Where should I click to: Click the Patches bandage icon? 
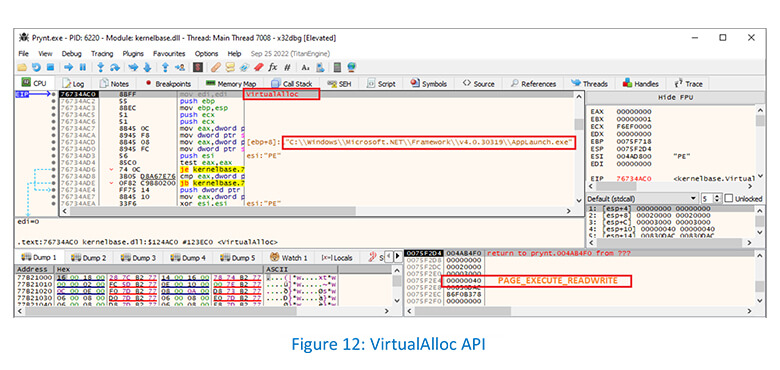(x=216, y=67)
